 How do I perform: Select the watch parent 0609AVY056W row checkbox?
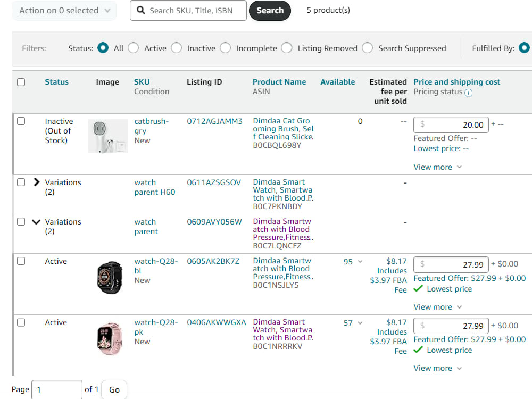[x=21, y=221]
